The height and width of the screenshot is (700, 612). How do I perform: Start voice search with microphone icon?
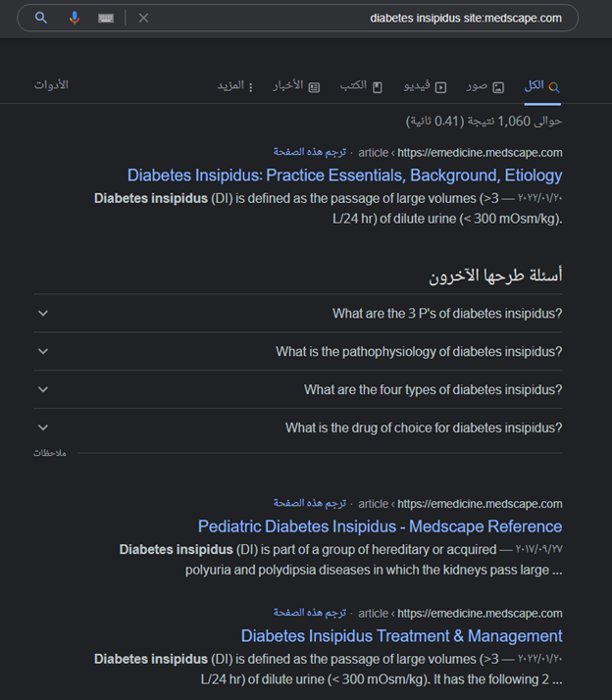tap(74, 18)
